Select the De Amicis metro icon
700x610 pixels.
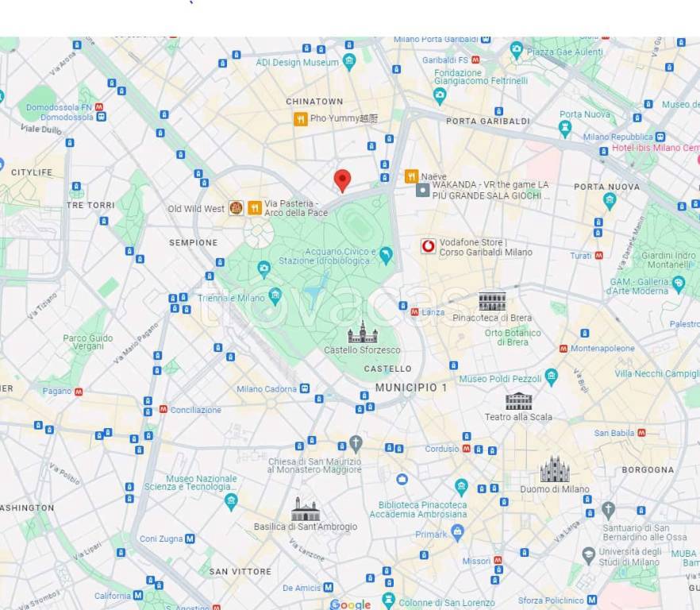coord(328,587)
